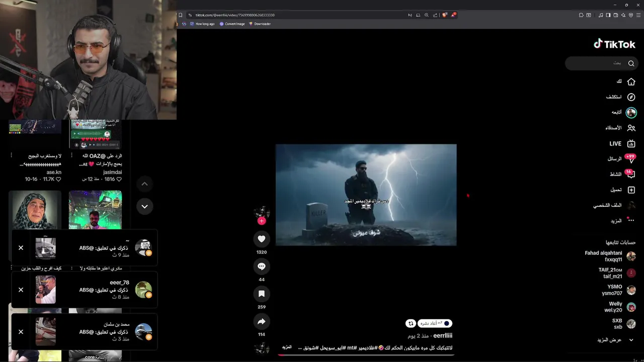Screen dimensions: 644x362
Task: Click the browser share page icon
Action: point(435,15)
